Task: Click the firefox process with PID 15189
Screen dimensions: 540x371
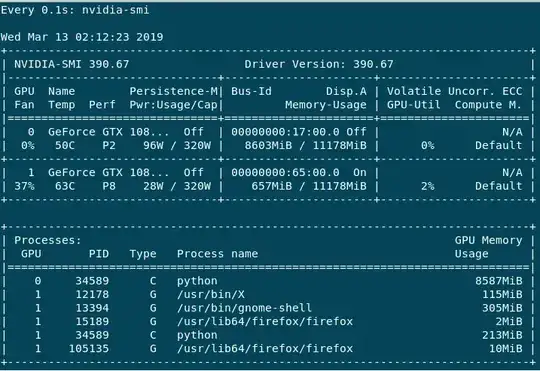Action: [265, 321]
